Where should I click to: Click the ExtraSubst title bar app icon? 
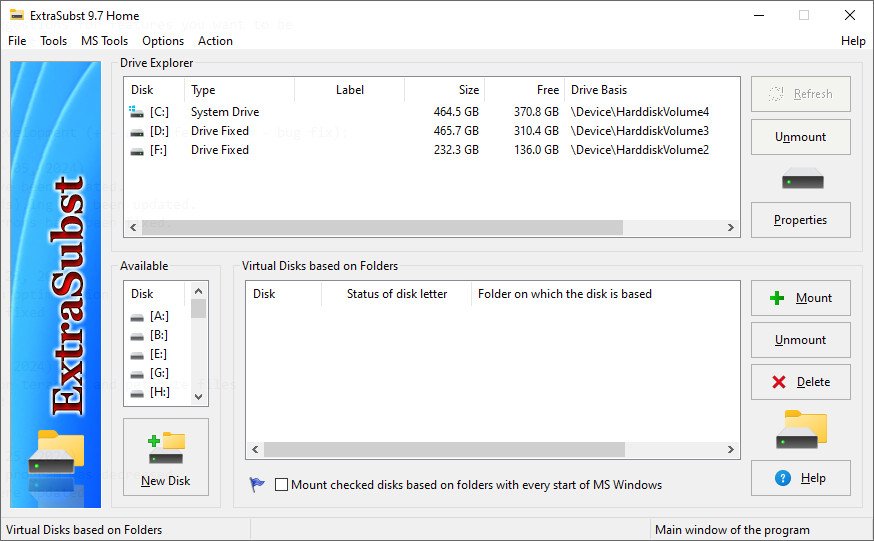pos(17,15)
